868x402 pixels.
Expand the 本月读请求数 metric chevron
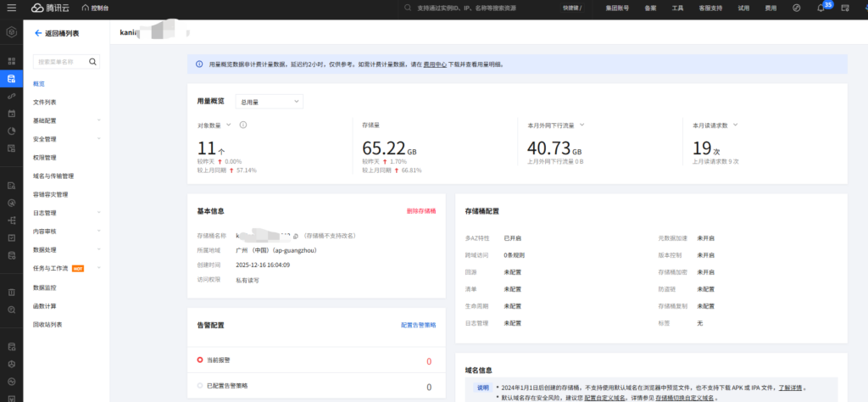coord(735,125)
